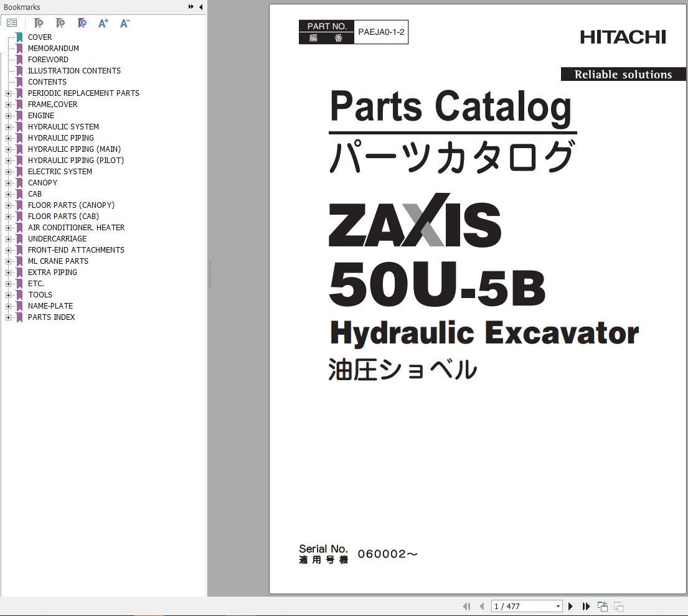This screenshot has width=688, height=616.
Task: Click the double-chevron panel expand control
Action: point(190,7)
